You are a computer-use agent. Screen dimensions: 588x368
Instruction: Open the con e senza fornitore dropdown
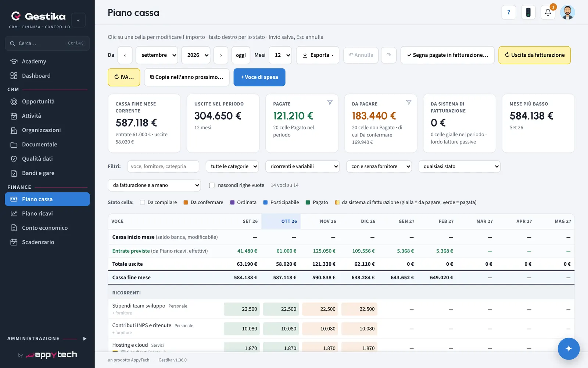pyautogui.click(x=379, y=166)
